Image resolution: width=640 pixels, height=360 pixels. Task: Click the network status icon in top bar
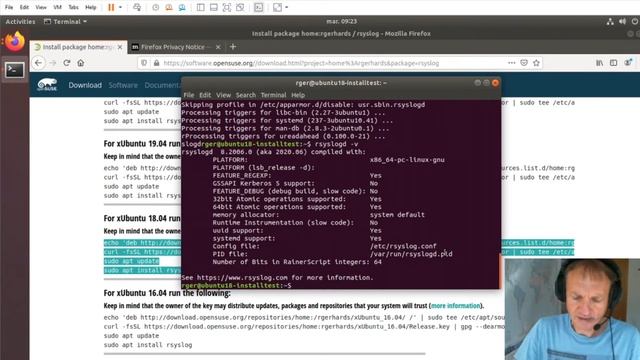pos(610,22)
